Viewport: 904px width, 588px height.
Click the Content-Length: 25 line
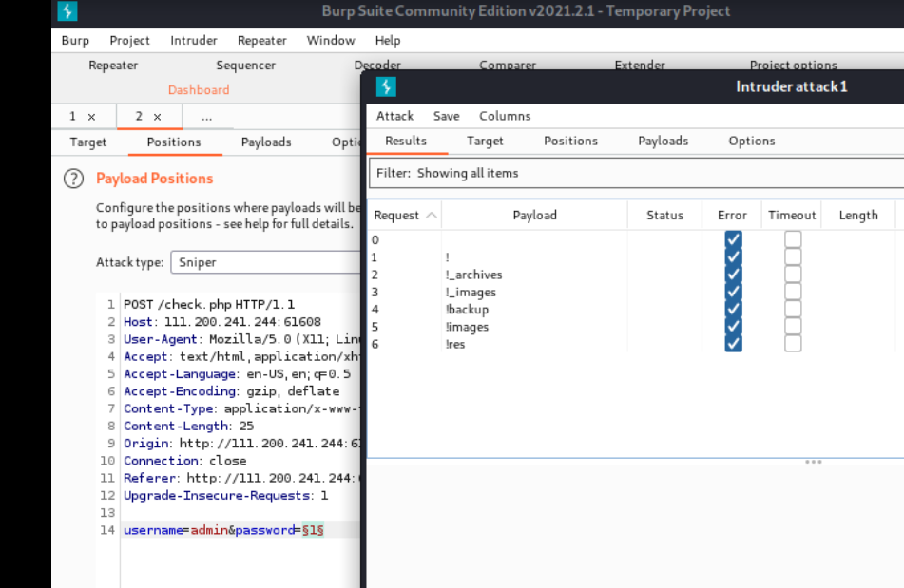(x=188, y=427)
